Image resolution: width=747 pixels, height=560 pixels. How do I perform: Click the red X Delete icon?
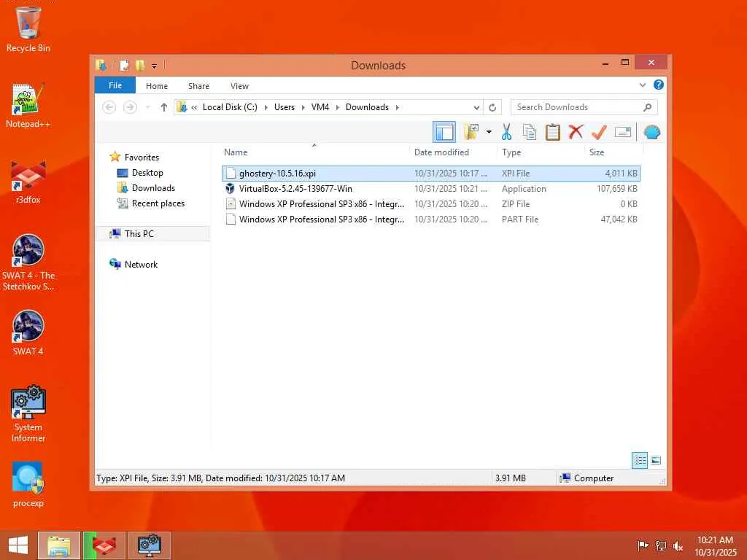pyautogui.click(x=576, y=132)
